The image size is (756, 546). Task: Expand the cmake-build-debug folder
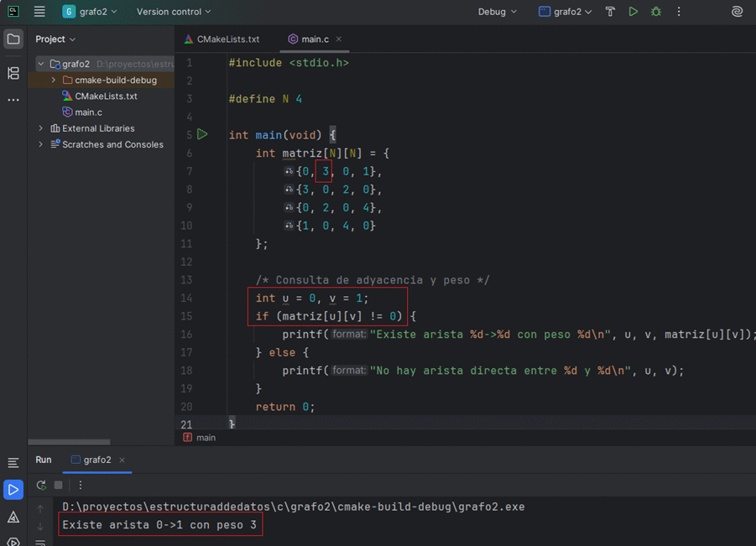point(54,81)
